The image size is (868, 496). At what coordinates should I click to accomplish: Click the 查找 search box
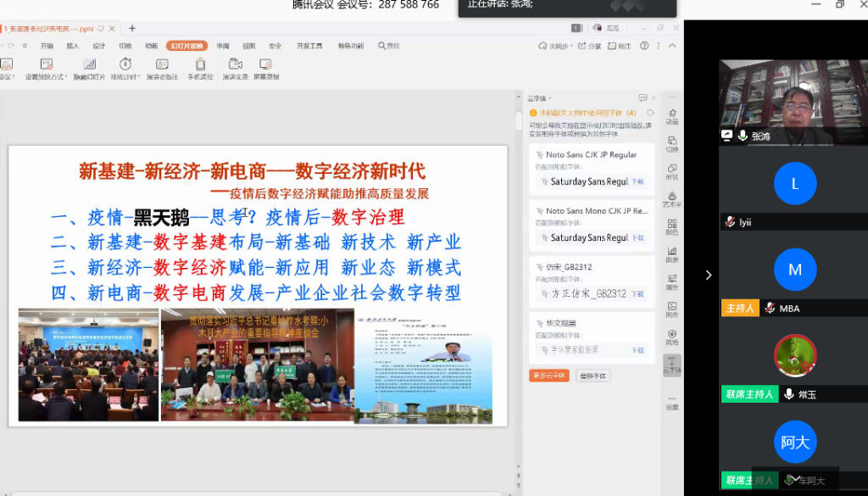coord(390,46)
